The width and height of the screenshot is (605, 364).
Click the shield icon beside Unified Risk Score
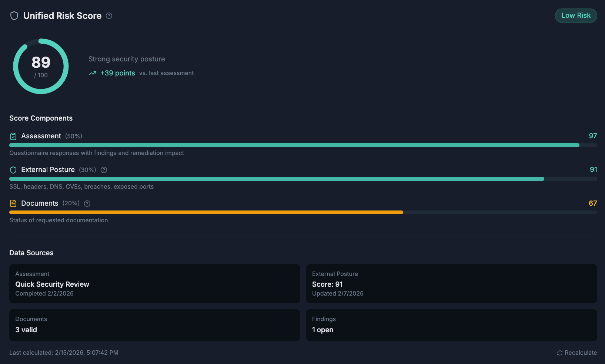(14, 16)
